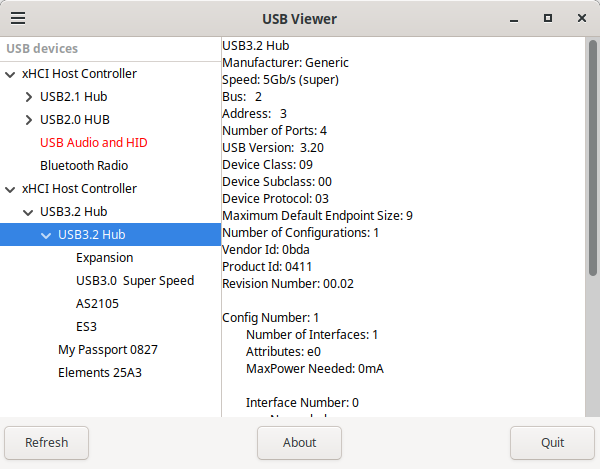Viewport: 600px width, 469px height.
Task: Collapse the first xHCI Host Controller node
Action: coord(11,74)
